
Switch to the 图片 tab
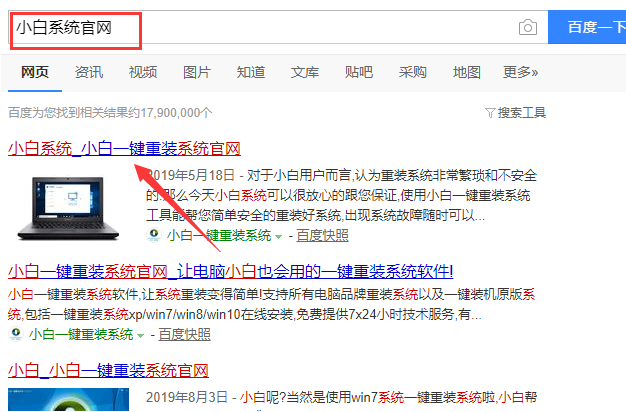197,72
